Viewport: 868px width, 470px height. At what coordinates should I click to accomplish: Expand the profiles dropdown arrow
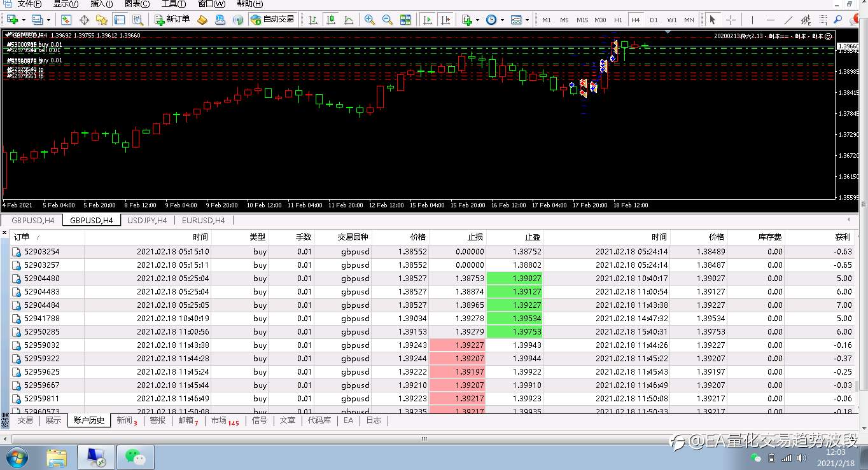coord(48,20)
